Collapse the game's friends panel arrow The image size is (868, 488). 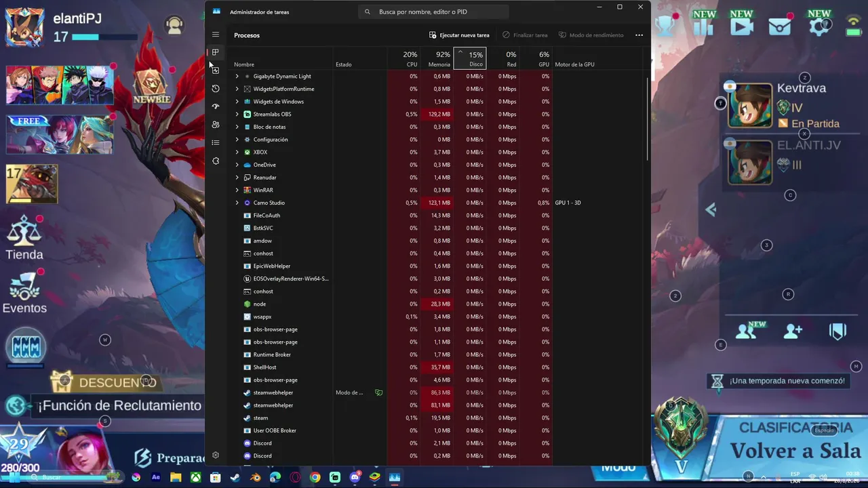click(x=711, y=209)
